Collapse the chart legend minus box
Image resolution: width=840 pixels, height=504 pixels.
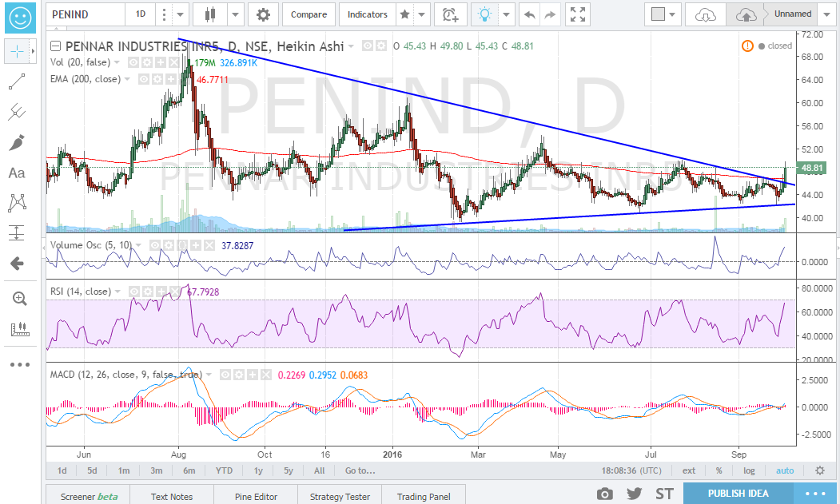tap(56, 46)
